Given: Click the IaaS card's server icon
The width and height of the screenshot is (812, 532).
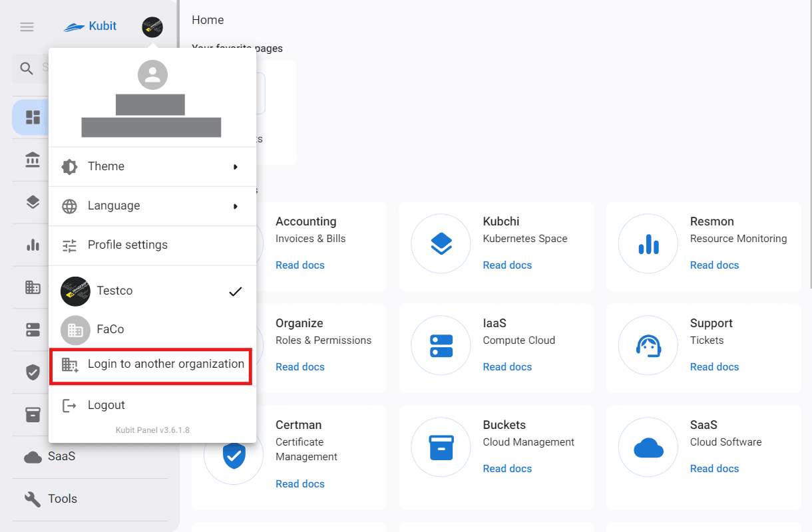Looking at the screenshot, I should pos(441,346).
